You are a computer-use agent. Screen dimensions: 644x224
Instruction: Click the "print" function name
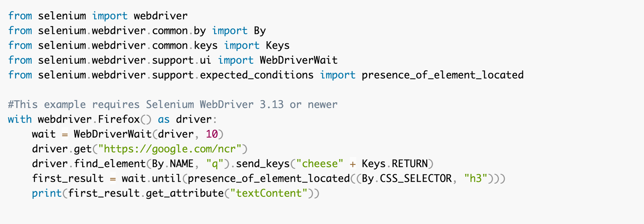pyautogui.click(x=47, y=194)
